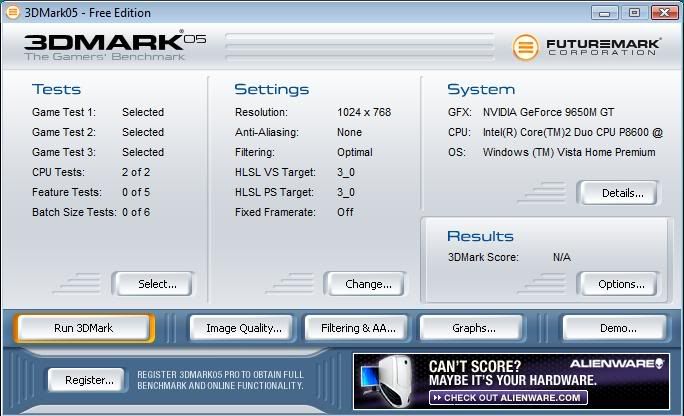This screenshot has width=684, height=416.
Task: Click 'Windows (TM) Vista Home Premium' OS text
Action: point(569,152)
